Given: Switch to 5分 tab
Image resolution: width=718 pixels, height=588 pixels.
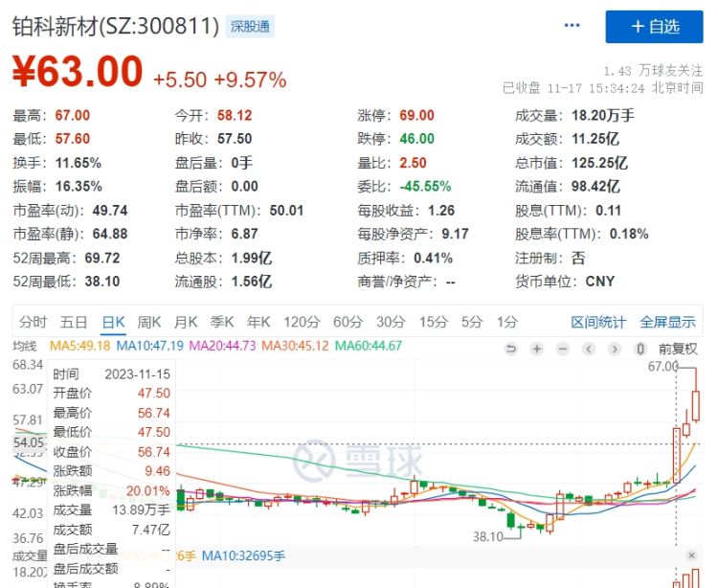Looking at the screenshot, I should (x=472, y=322).
